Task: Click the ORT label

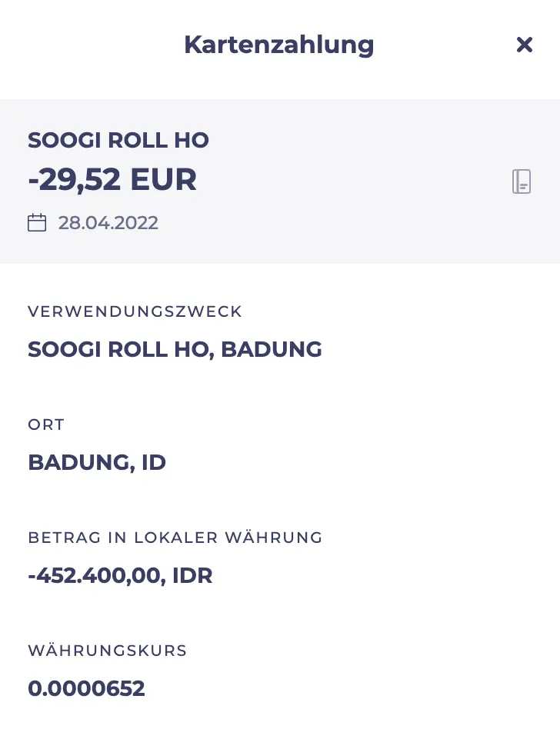Action: coord(46,424)
